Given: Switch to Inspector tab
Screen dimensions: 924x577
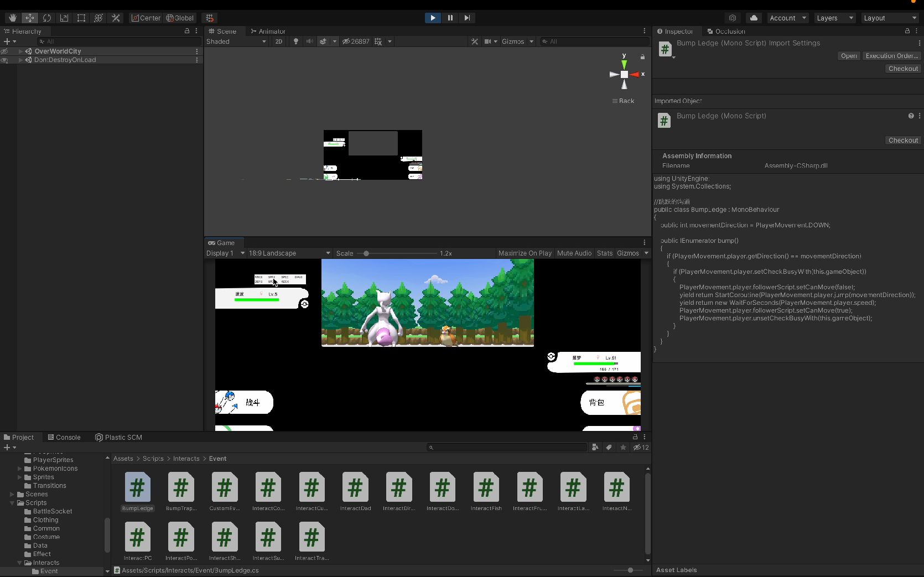Looking at the screenshot, I should coord(675,31).
